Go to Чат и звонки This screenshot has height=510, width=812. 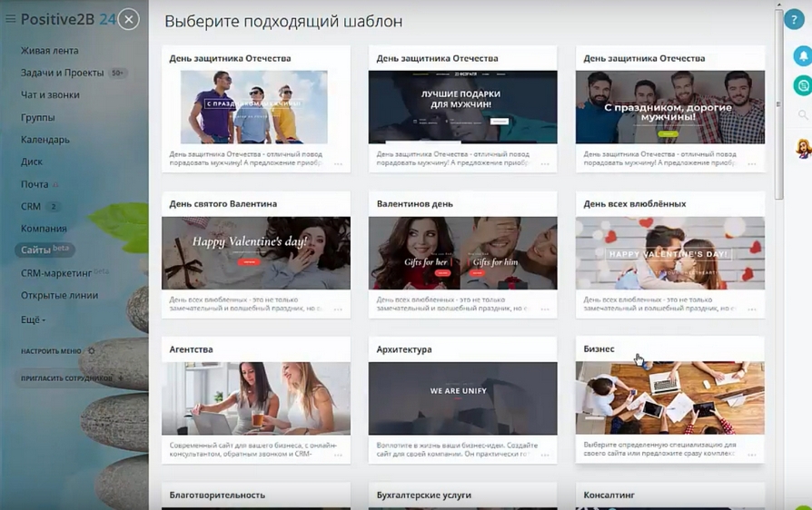click(50, 95)
